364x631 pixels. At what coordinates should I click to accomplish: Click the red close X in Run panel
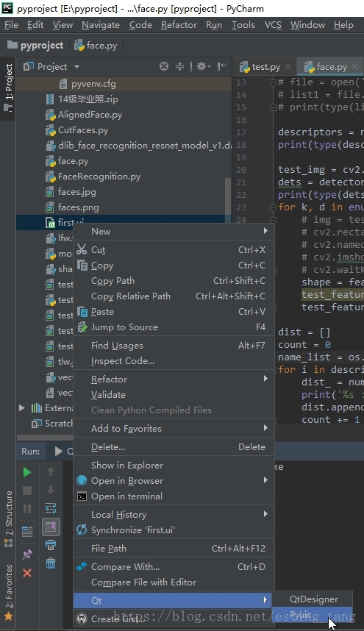coord(27,573)
